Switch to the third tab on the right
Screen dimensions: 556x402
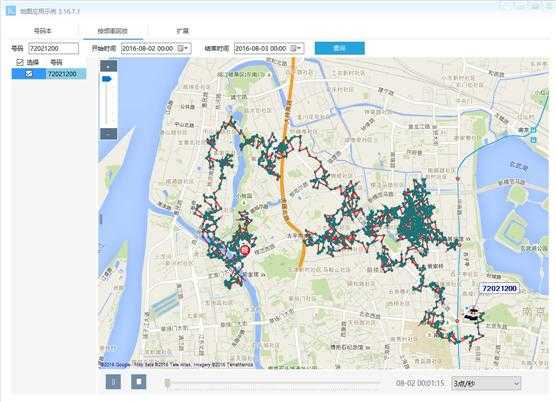tap(183, 31)
